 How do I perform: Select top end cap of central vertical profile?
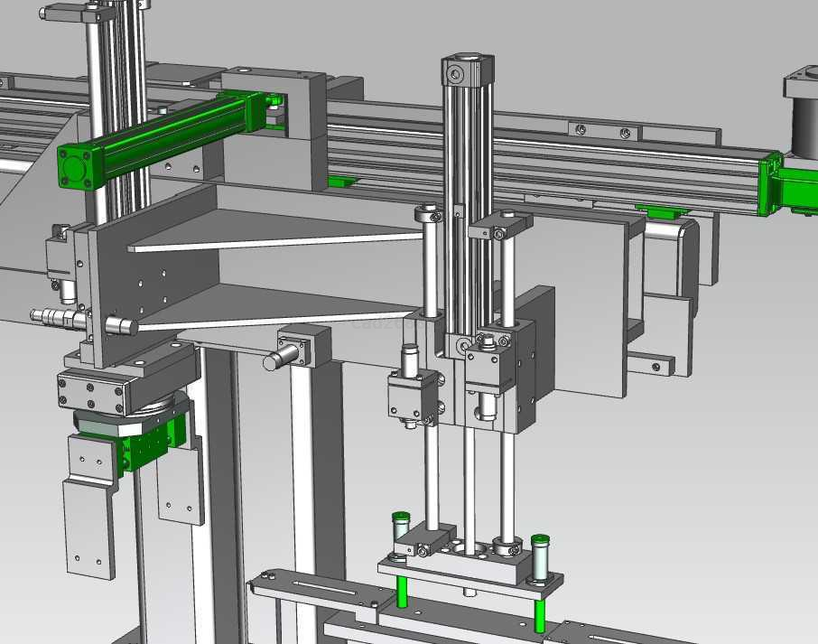coord(468,71)
